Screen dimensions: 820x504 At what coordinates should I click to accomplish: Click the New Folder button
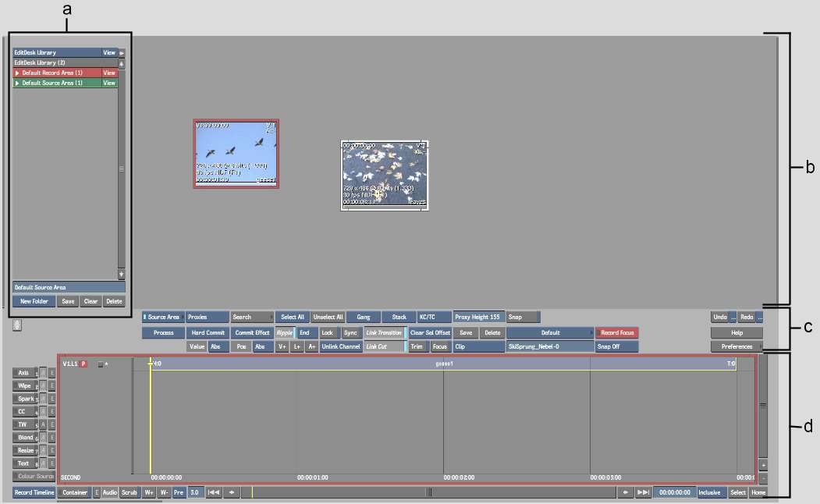click(x=34, y=301)
